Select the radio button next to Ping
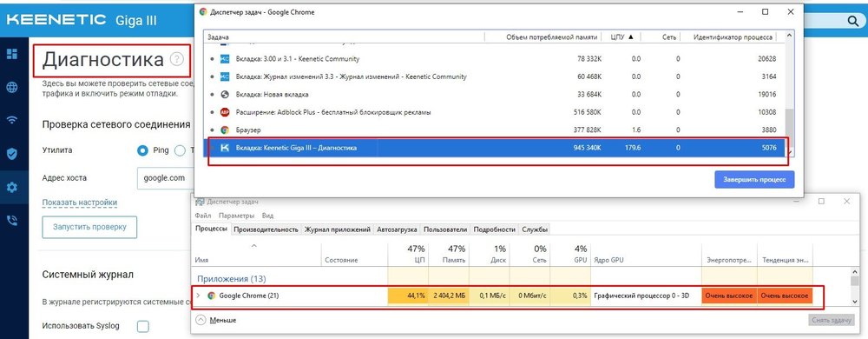The height and width of the screenshot is (339, 868). 180,150
